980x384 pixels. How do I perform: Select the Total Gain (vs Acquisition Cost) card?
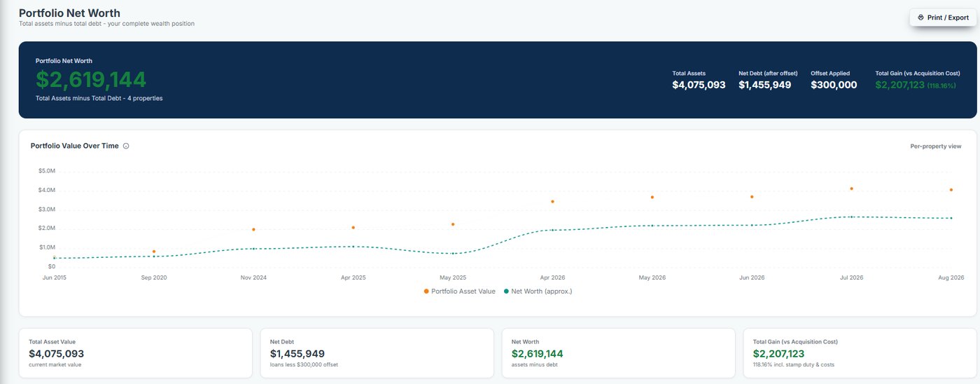[x=860, y=353]
